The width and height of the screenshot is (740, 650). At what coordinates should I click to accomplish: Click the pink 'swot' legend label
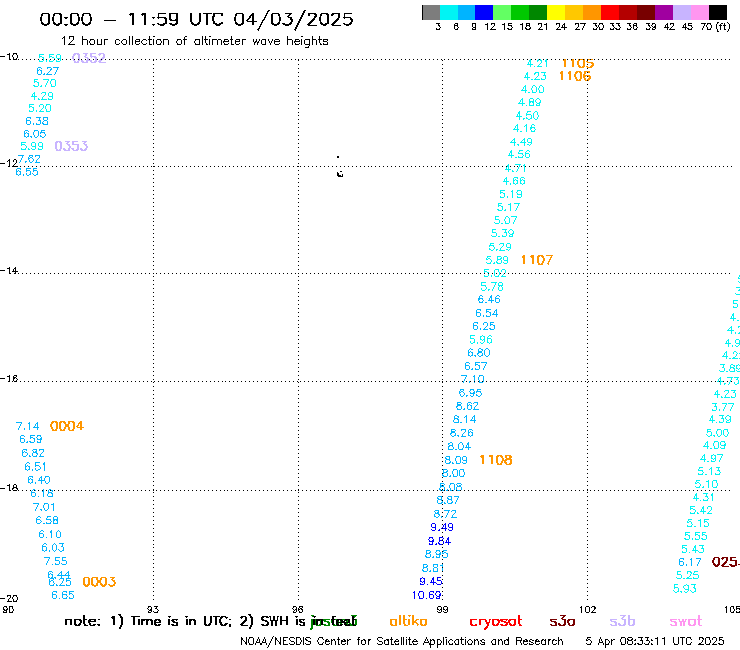(x=686, y=621)
